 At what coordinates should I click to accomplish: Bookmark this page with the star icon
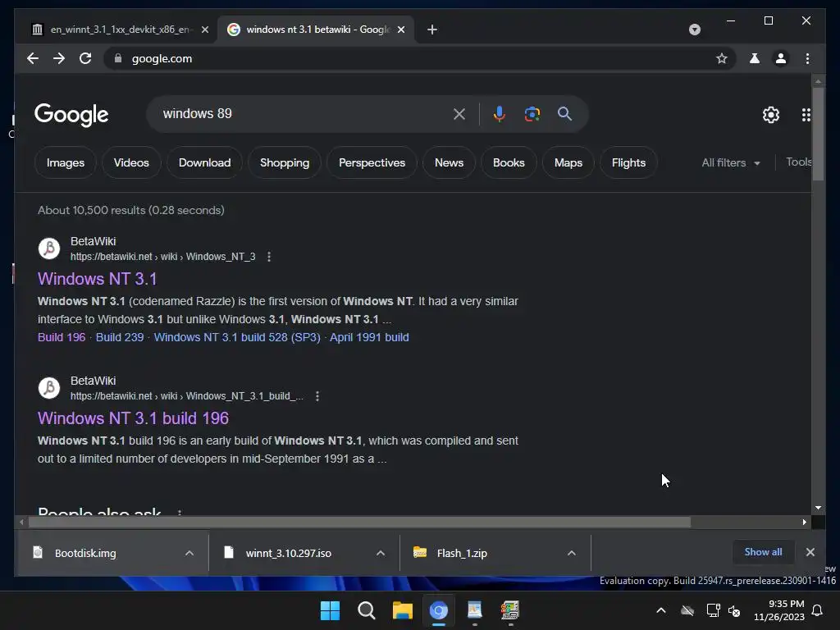point(722,58)
